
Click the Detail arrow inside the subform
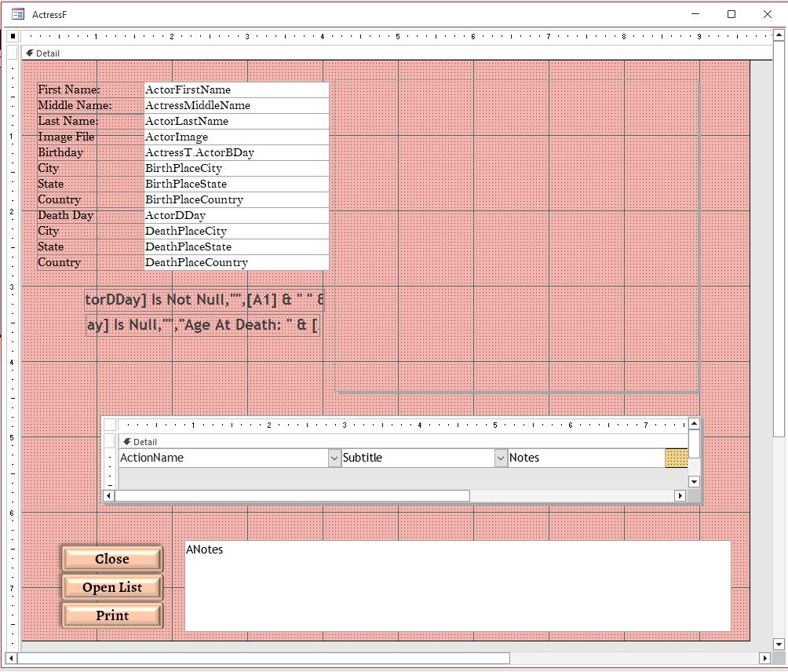click(127, 441)
